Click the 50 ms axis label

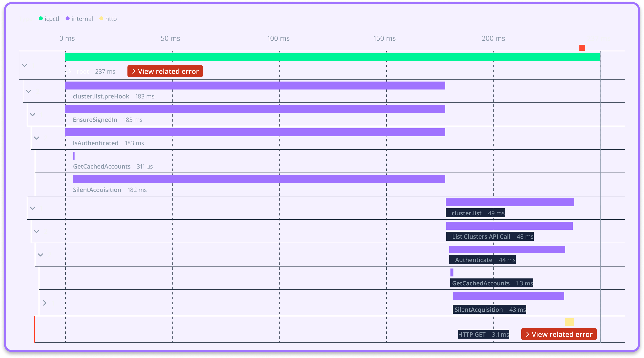click(170, 38)
